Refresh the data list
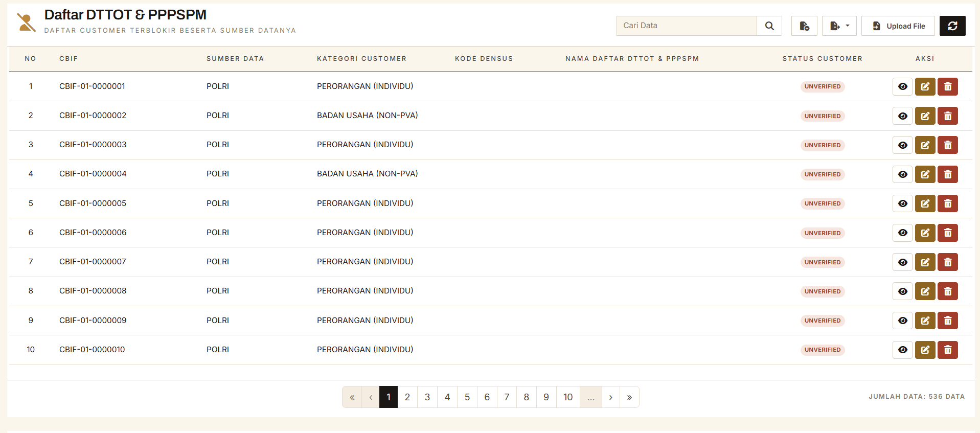The height and width of the screenshot is (433, 980). 952,26
